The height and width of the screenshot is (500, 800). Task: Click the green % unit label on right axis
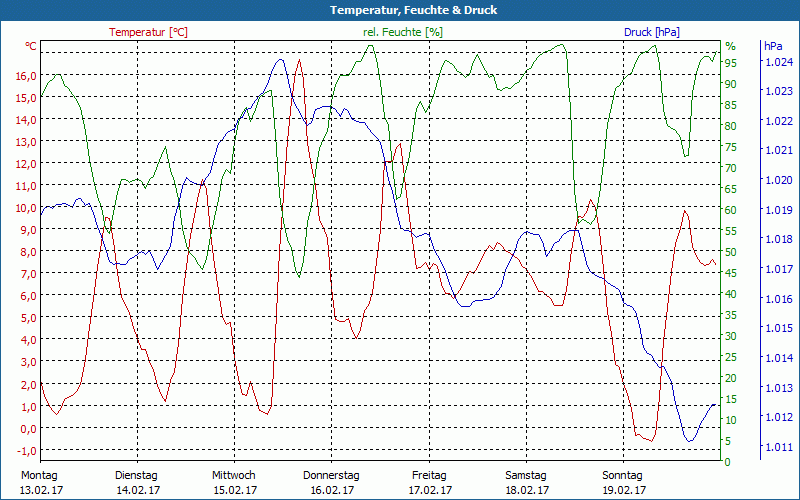click(x=730, y=47)
